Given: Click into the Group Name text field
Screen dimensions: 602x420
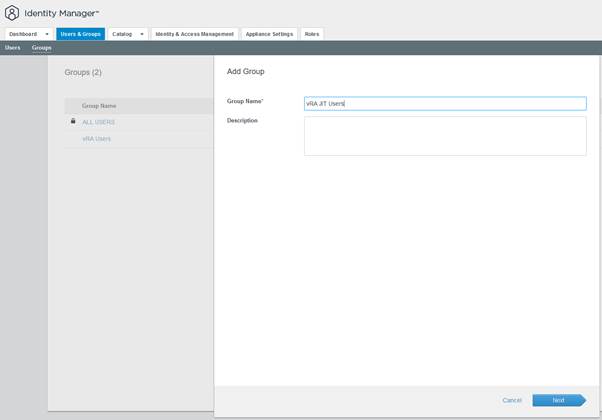Looking at the screenshot, I should 445,103.
